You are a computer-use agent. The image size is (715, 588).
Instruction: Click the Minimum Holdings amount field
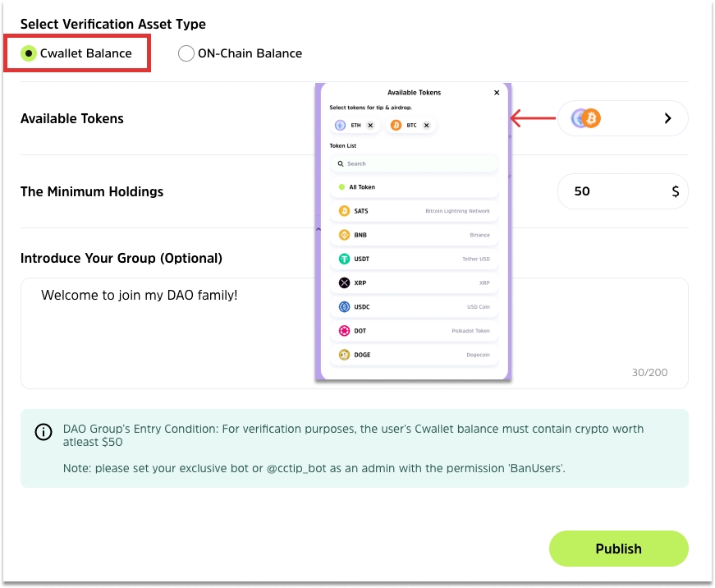pos(612,191)
